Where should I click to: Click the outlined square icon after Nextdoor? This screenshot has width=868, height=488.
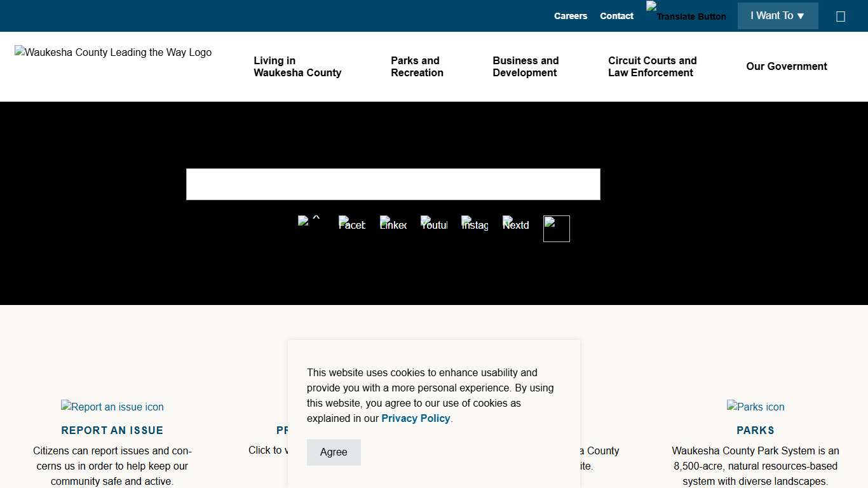click(557, 229)
